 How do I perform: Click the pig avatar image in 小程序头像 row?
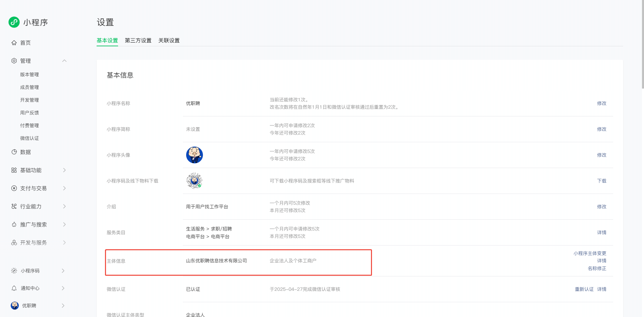(195, 155)
